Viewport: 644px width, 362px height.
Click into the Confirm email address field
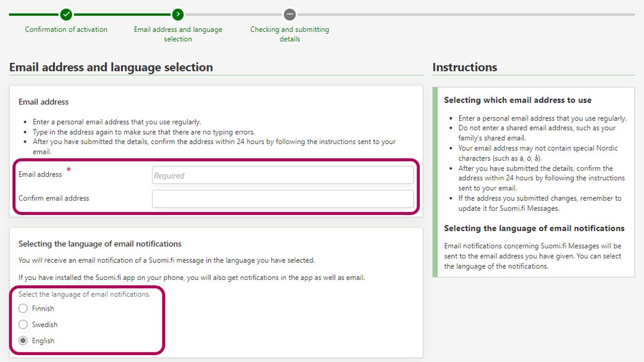[283, 199]
